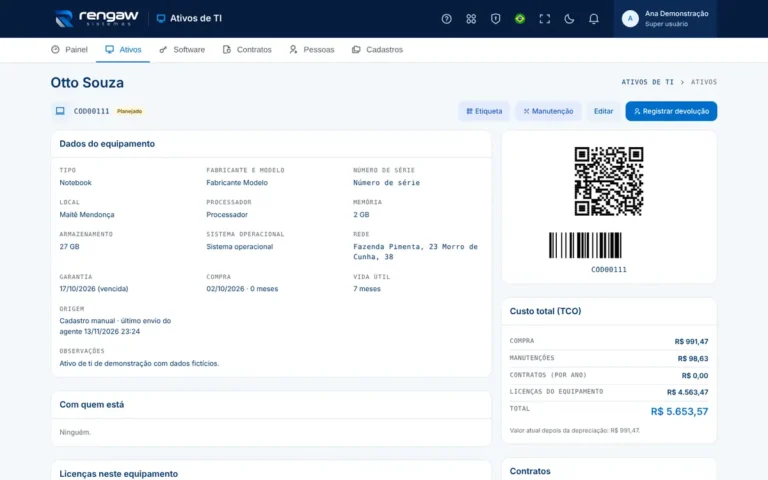Click the ATIVOS breadcrumb
This screenshot has height=480, width=768.
[x=704, y=82]
